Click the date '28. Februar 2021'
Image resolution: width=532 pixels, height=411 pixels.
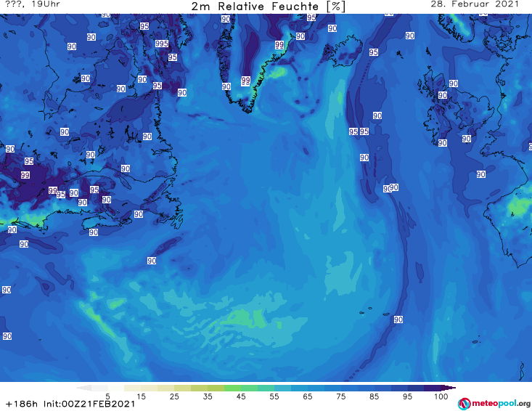pos(475,4)
